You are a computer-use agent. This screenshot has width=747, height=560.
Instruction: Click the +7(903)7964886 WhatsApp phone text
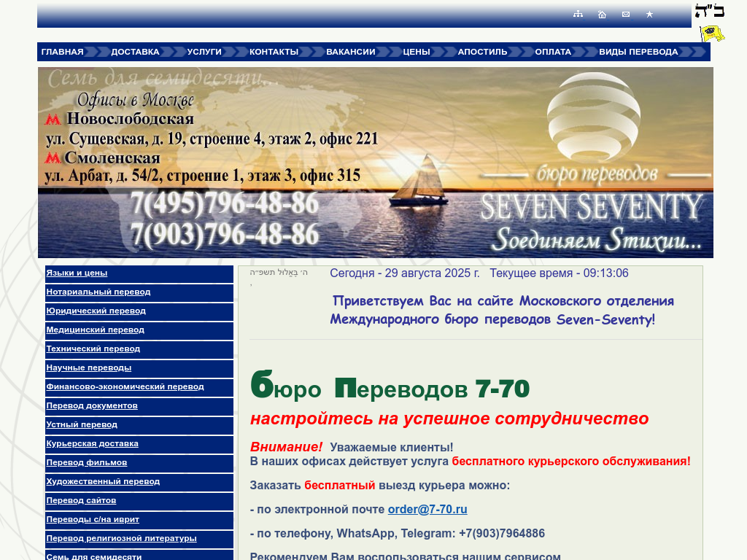click(502, 533)
